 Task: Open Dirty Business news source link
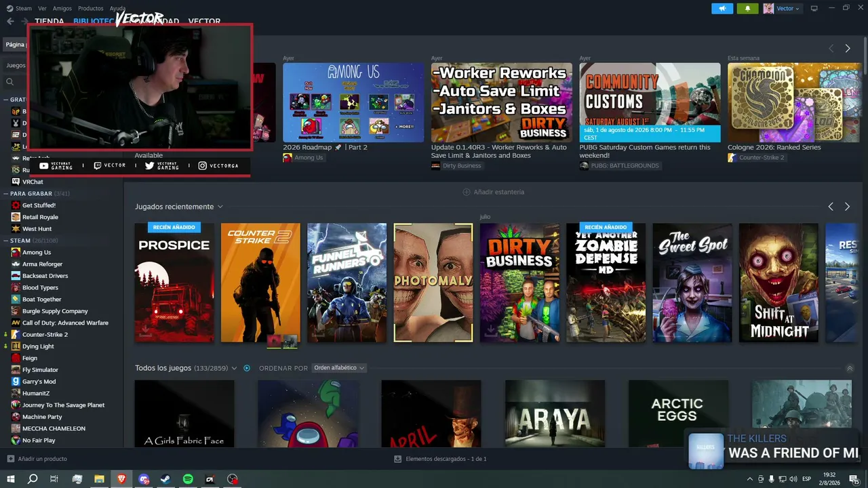tap(462, 166)
